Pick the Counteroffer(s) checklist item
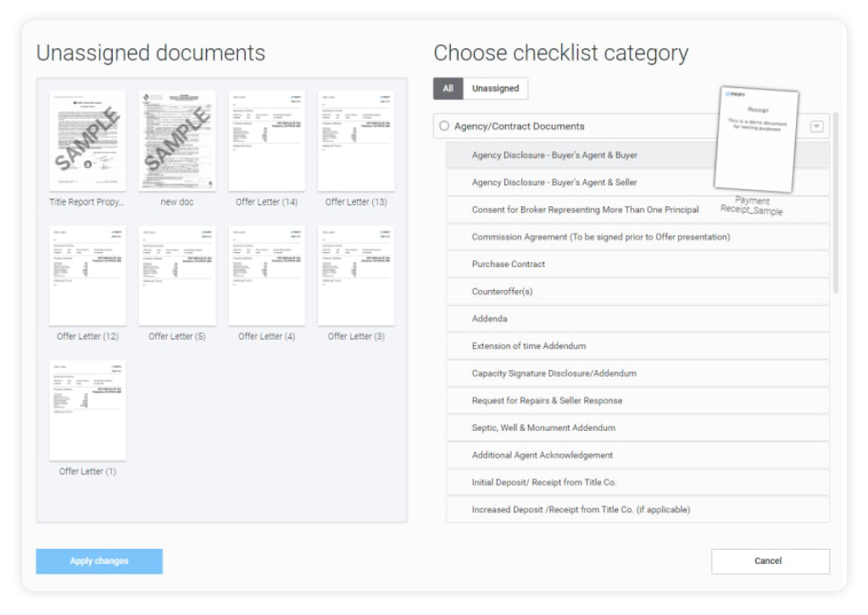868x615 pixels. point(502,292)
